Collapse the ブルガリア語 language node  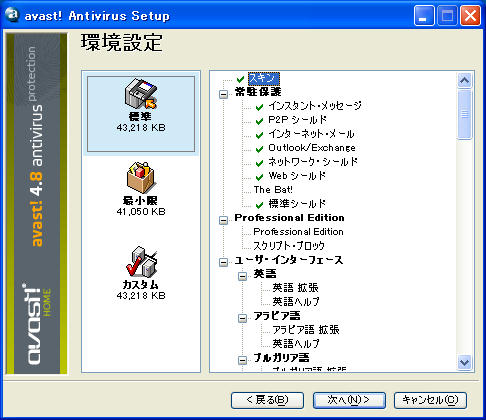point(242,360)
